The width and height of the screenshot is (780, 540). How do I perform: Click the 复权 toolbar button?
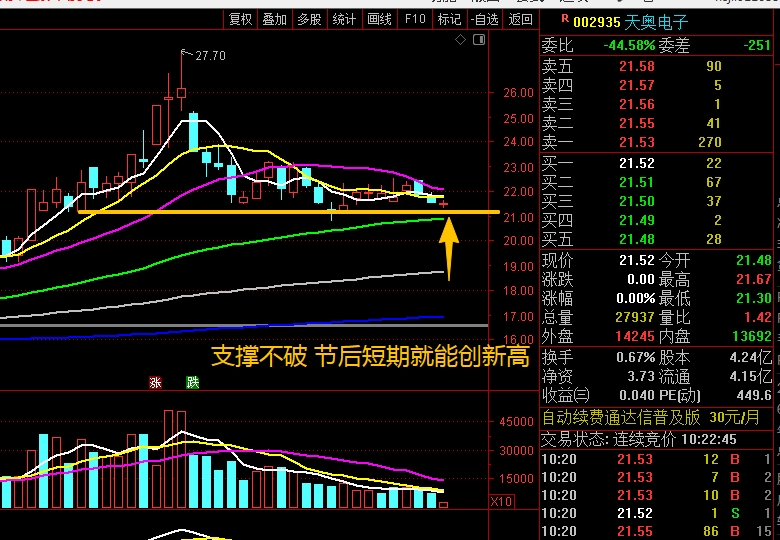241,19
